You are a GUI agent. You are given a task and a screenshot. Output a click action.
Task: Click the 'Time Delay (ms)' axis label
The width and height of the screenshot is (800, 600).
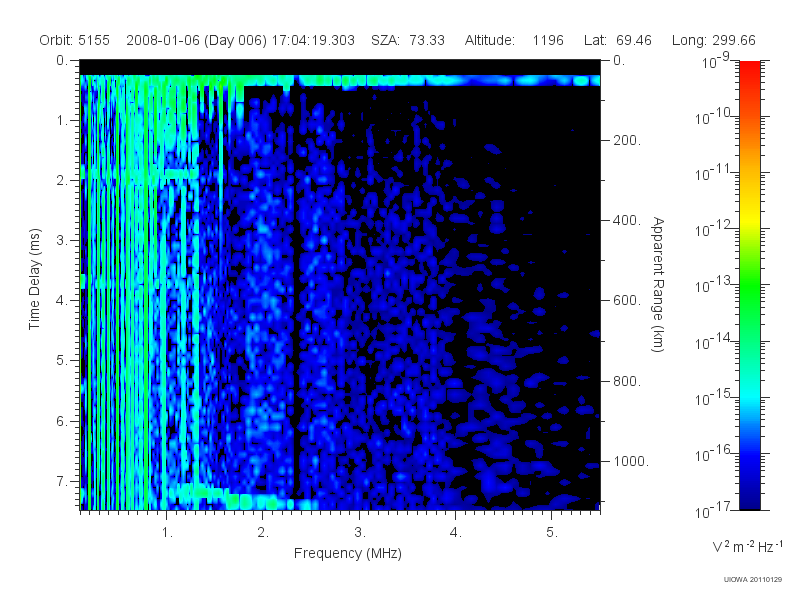(x=34, y=279)
